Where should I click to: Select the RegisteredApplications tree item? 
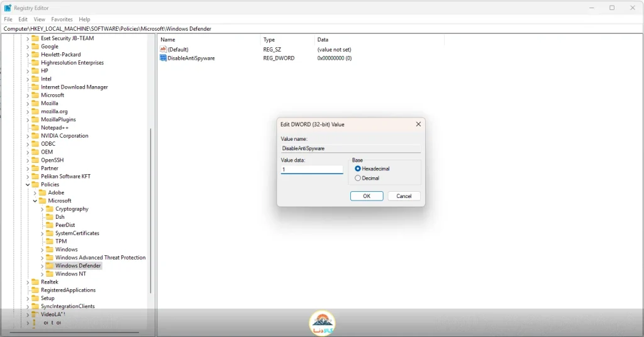tap(68, 290)
